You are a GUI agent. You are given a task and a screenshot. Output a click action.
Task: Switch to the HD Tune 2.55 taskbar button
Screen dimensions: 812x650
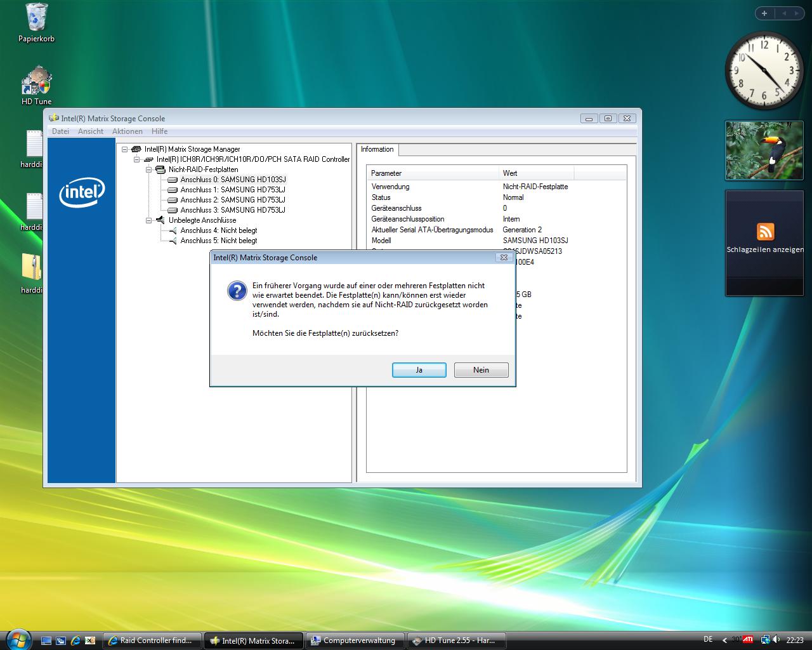[457, 640]
